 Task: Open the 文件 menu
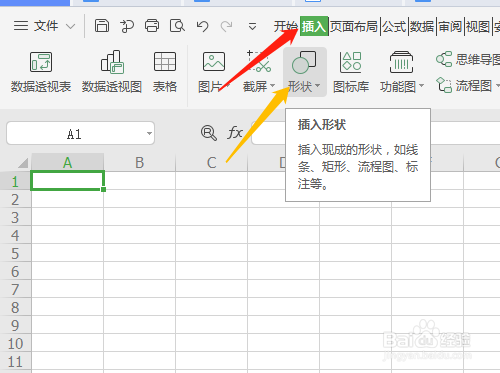click(45, 26)
